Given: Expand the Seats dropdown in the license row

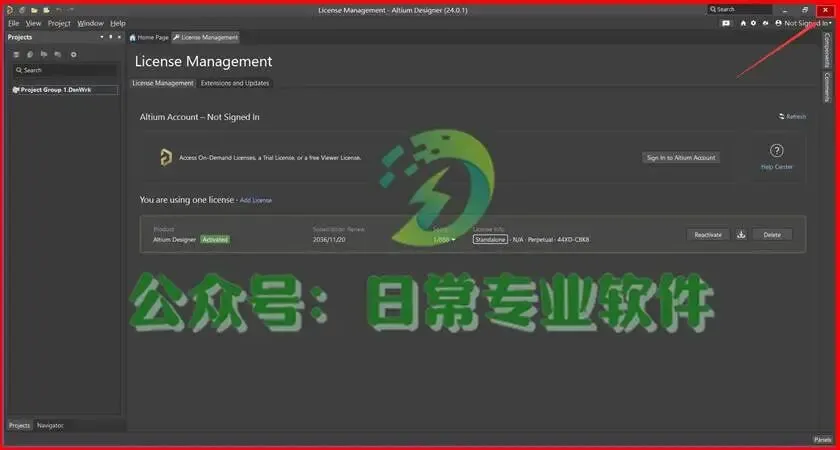Looking at the screenshot, I should click(x=445, y=239).
